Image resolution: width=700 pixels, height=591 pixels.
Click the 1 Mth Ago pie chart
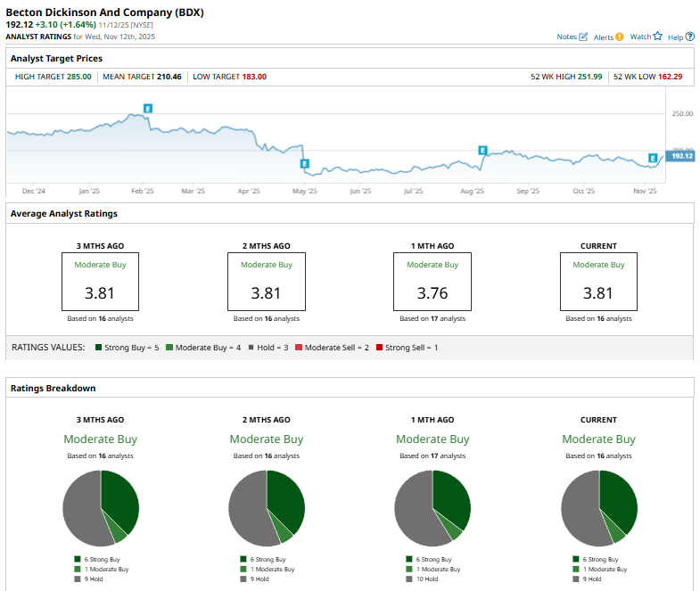click(432, 507)
